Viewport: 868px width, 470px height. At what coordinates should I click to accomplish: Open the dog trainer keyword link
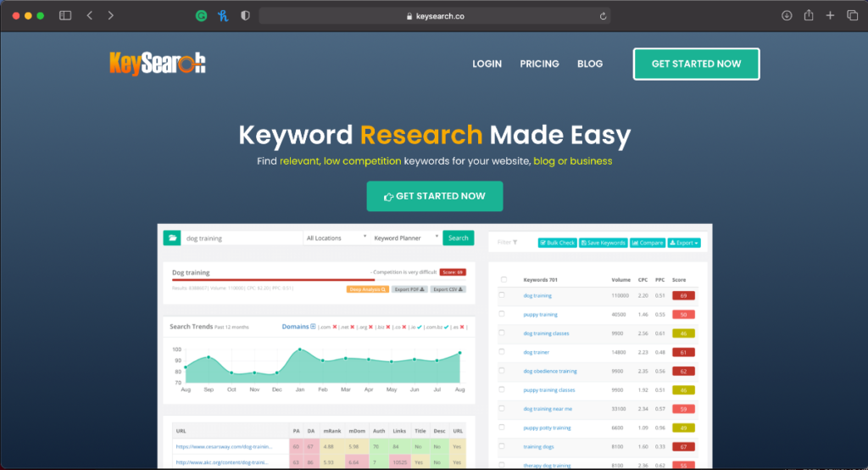[x=537, y=352]
